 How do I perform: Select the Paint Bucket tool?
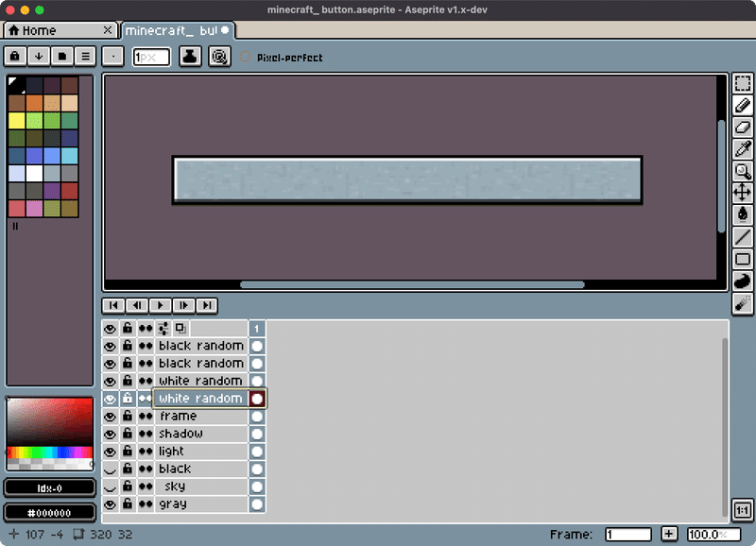pos(742,215)
